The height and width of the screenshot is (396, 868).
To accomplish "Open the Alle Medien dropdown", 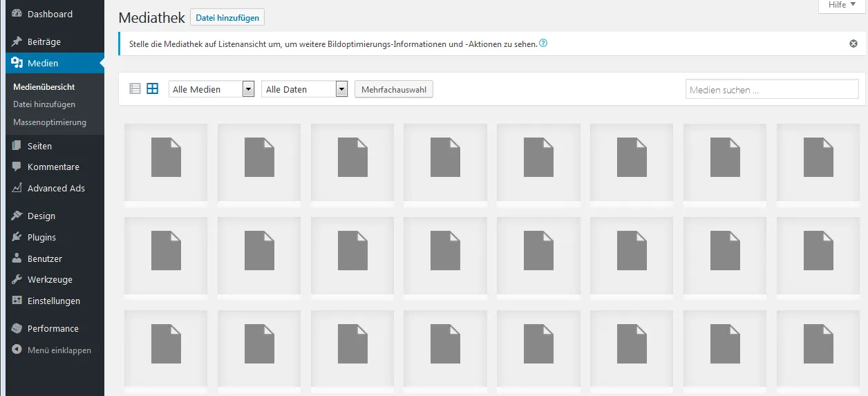I will (x=211, y=89).
